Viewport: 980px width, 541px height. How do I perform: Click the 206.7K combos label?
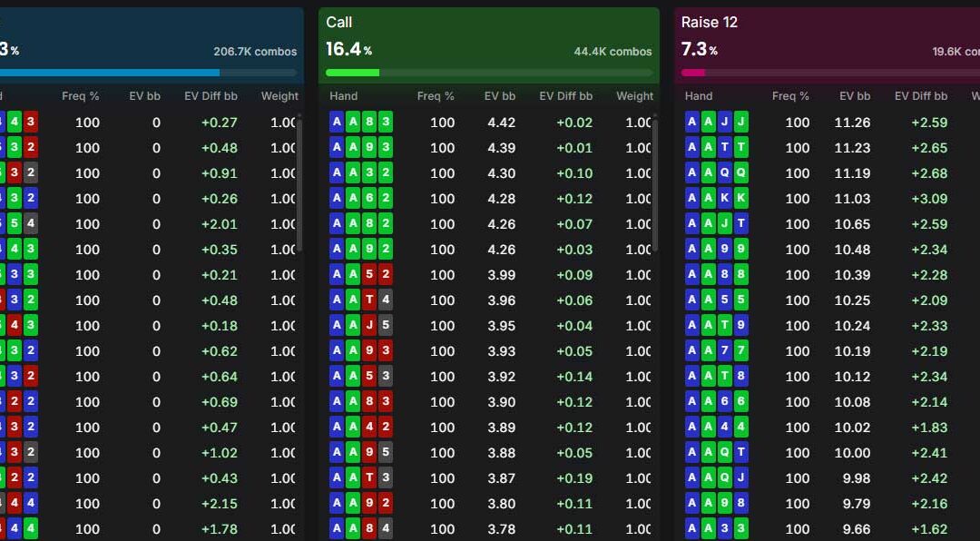[x=255, y=52]
